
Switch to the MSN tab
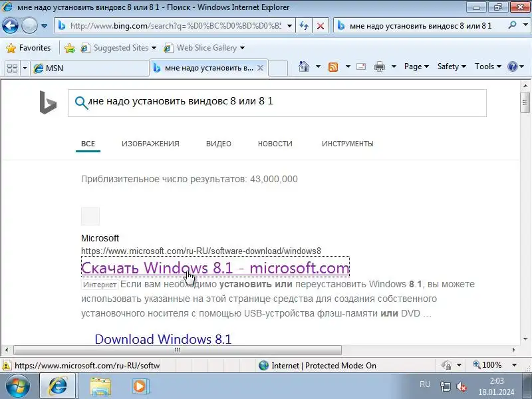[90, 68]
